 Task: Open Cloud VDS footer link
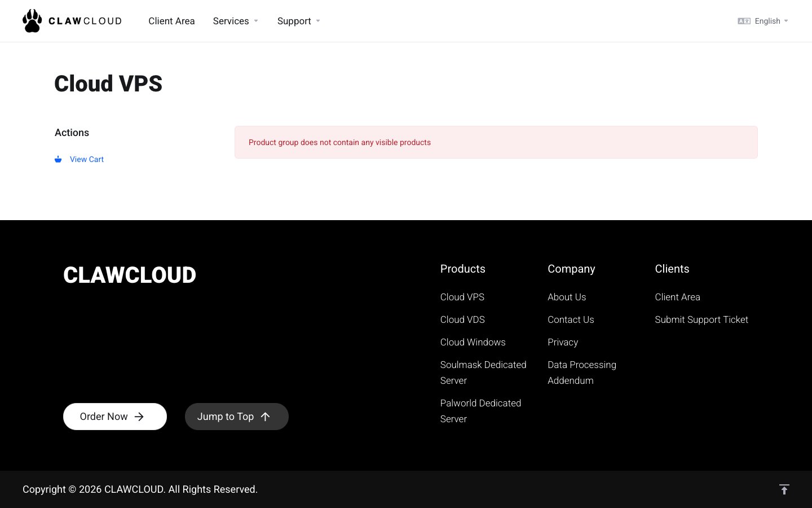pos(462,319)
